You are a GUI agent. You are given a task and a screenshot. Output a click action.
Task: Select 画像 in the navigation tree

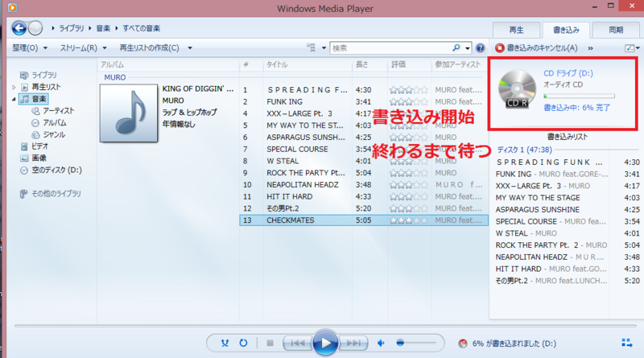[39, 158]
